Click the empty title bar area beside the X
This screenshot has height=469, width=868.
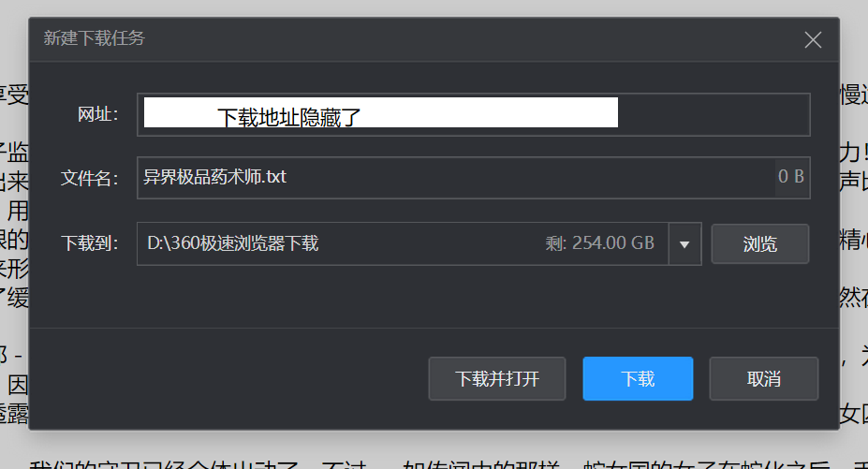(473, 38)
